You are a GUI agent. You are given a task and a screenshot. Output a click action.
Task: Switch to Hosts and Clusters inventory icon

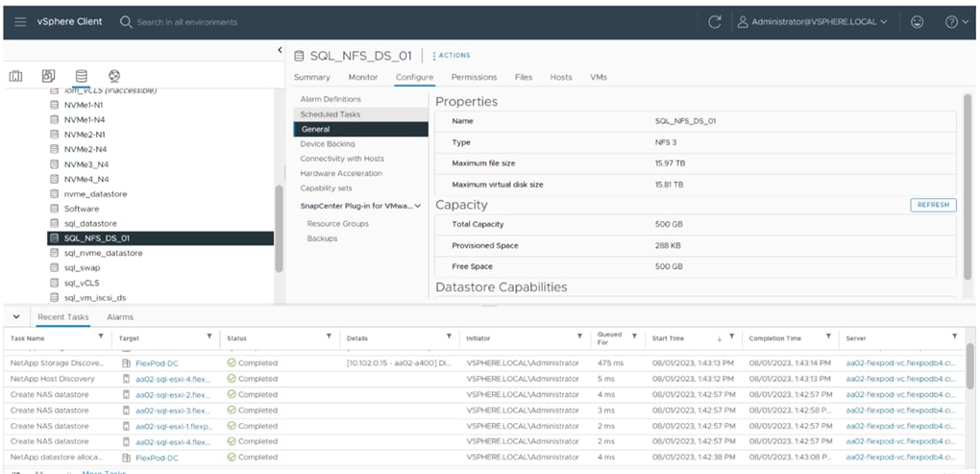click(x=15, y=76)
